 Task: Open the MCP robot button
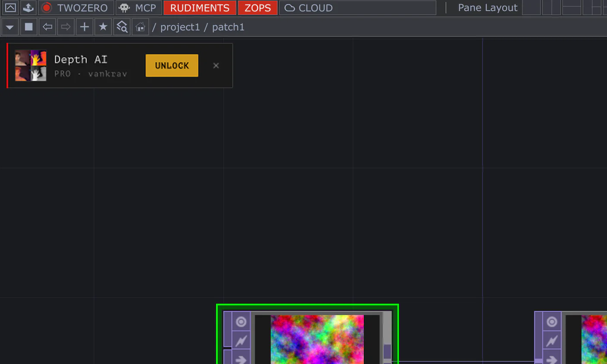tap(138, 8)
